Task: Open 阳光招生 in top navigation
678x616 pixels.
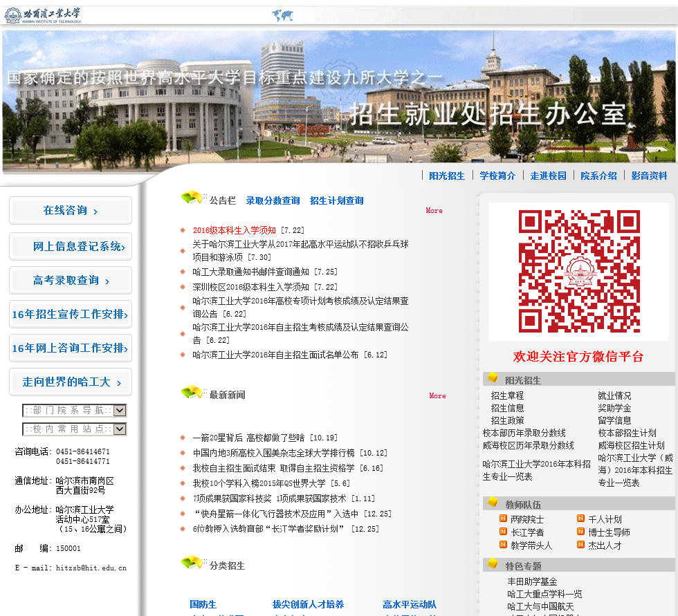Action: click(447, 176)
